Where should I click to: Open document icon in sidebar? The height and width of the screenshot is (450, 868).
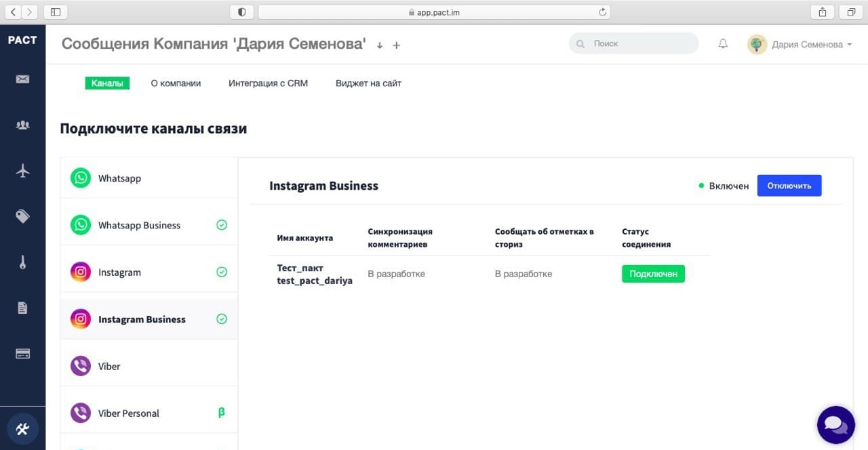[x=22, y=308]
